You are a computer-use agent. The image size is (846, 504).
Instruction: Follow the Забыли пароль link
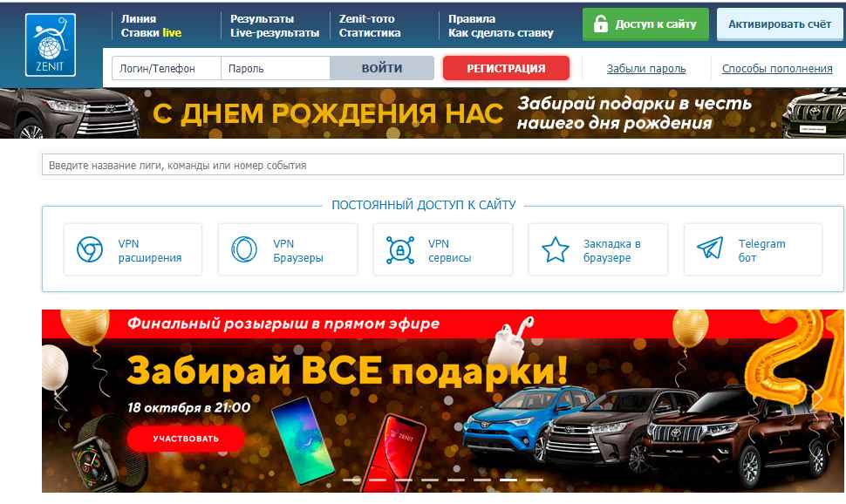646,69
